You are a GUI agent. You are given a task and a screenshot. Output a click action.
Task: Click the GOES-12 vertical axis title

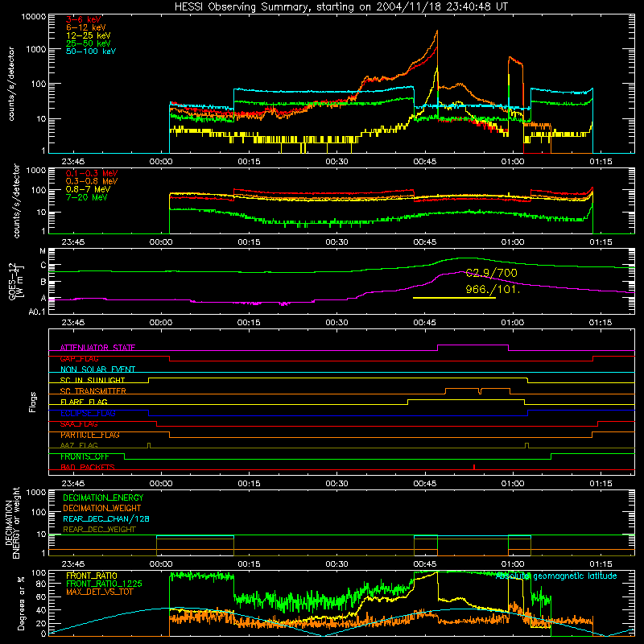click(15, 281)
